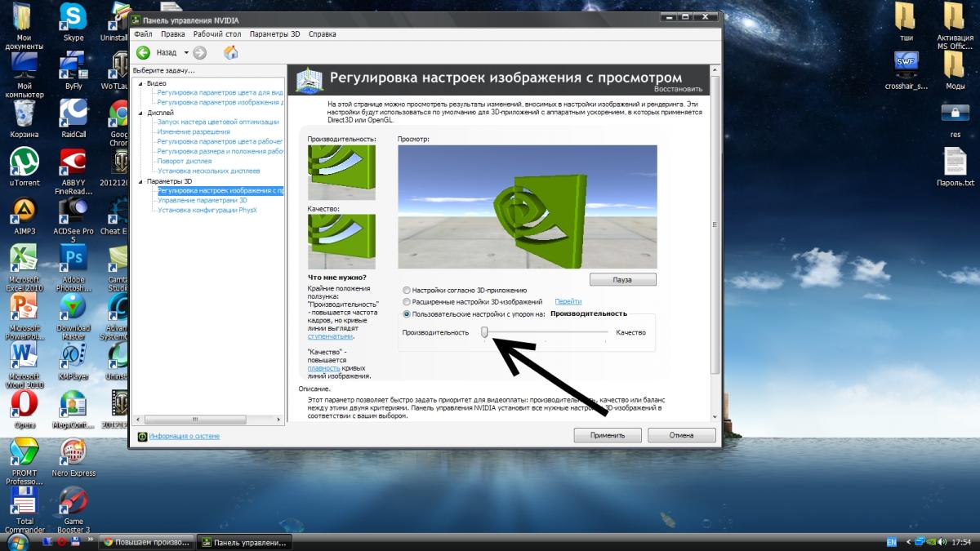
Task: Click the Отмена button
Action: pyautogui.click(x=681, y=435)
